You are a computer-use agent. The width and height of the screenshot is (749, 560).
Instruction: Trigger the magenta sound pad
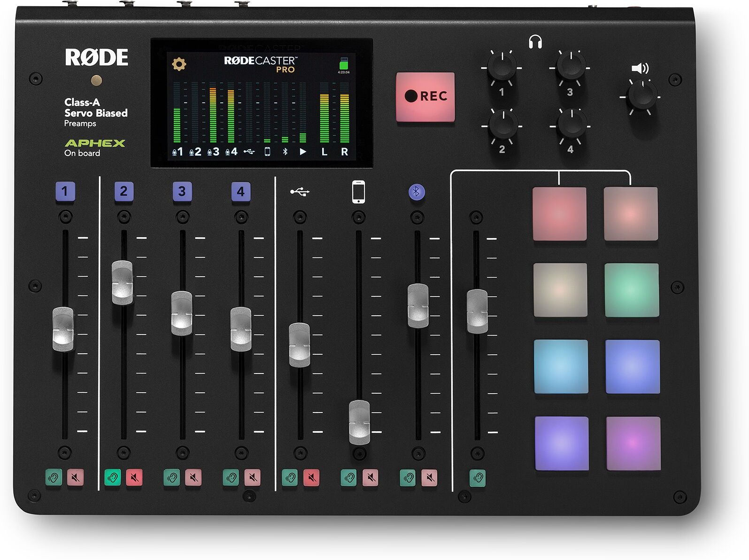click(633, 443)
